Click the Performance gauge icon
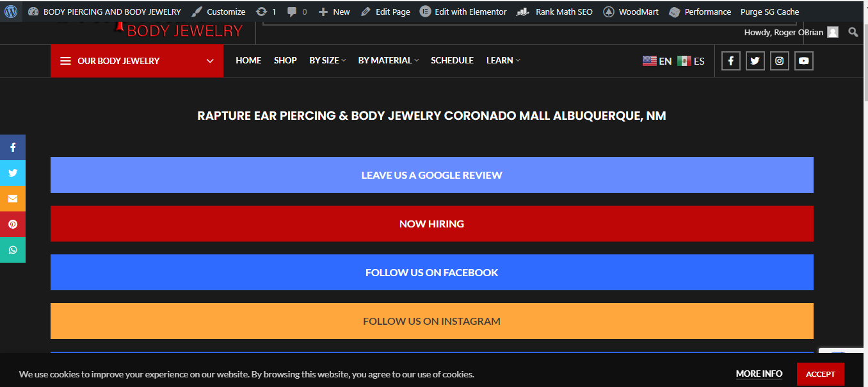This screenshot has width=868, height=387. click(674, 12)
